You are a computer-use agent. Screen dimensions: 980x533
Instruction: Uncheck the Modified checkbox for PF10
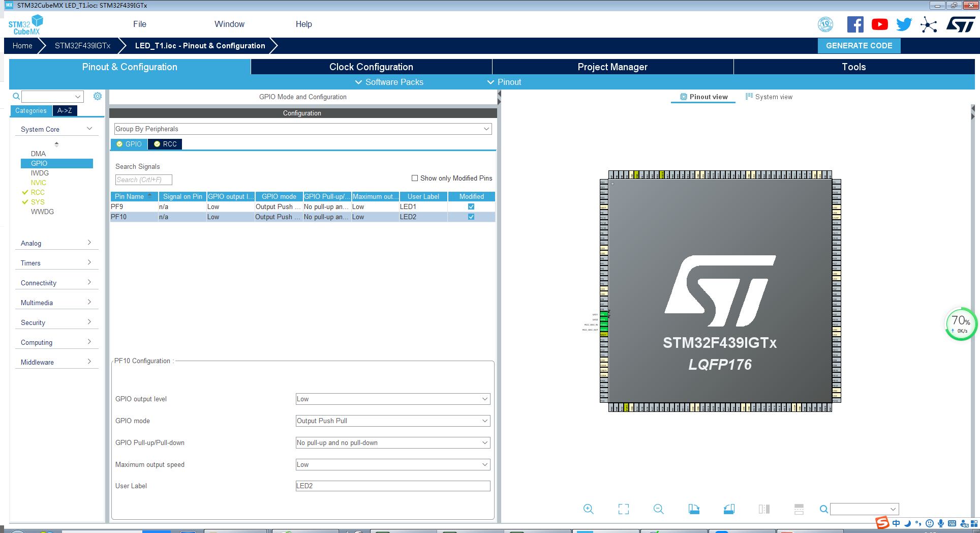471,217
